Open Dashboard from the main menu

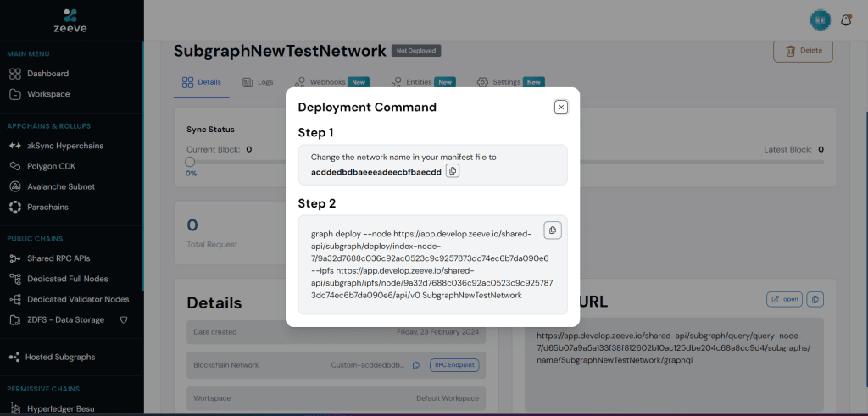pos(47,74)
